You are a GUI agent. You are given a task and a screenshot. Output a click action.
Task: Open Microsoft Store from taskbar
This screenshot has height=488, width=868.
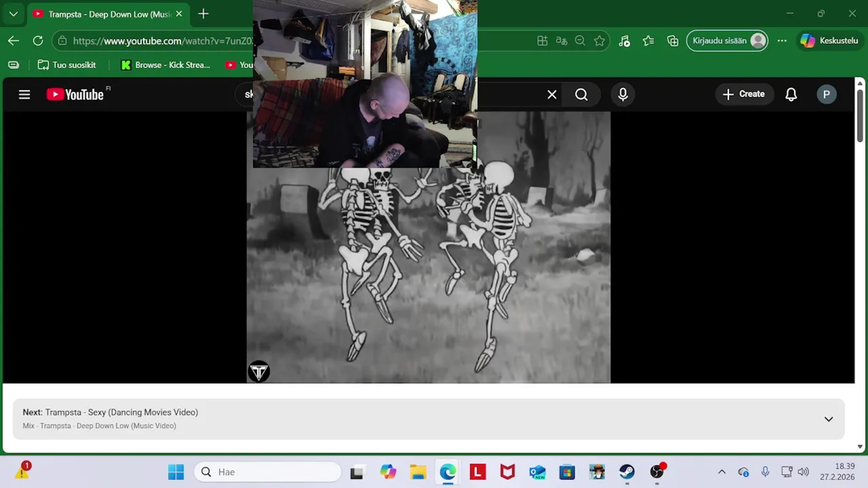567,472
